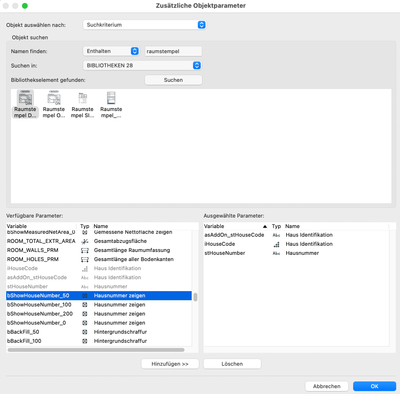This screenshot has height=394, width=400.
Task: Select the first Raumstempel D... library element
Action: 25,104
